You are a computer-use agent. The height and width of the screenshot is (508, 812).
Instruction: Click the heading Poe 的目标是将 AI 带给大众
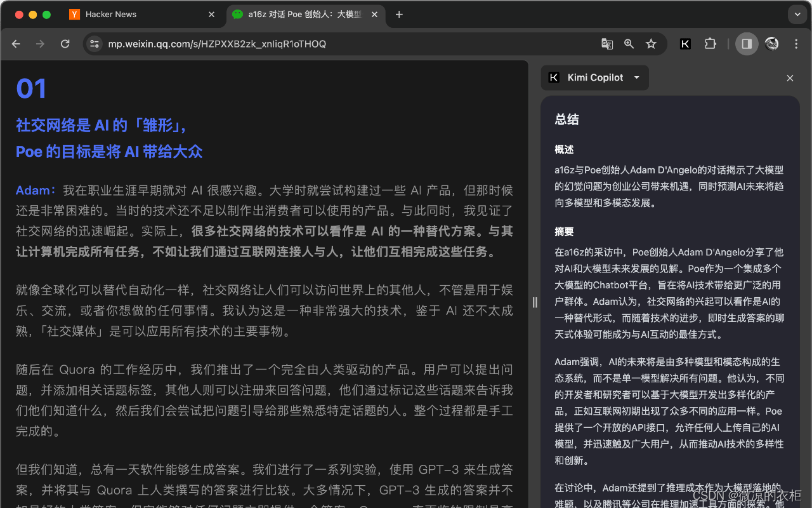[109, 152]
